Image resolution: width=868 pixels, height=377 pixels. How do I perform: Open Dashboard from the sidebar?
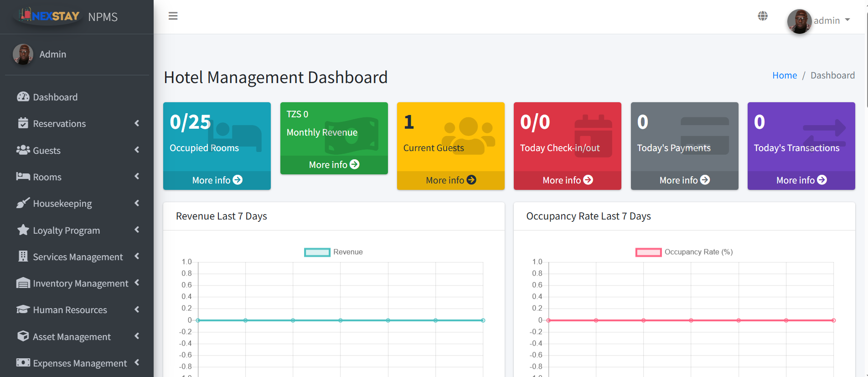tap(55, 97)
